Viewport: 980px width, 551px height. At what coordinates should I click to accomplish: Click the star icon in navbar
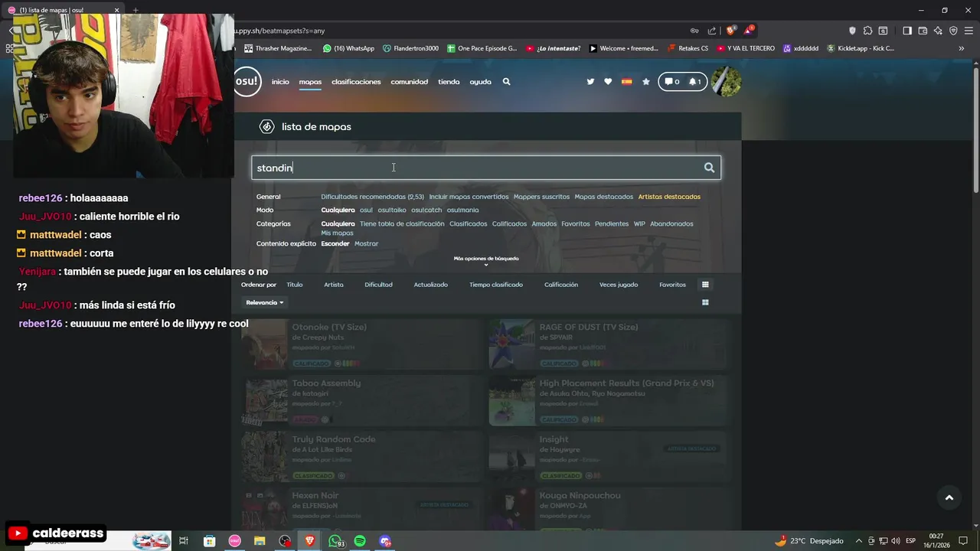(x=645, y=82)
